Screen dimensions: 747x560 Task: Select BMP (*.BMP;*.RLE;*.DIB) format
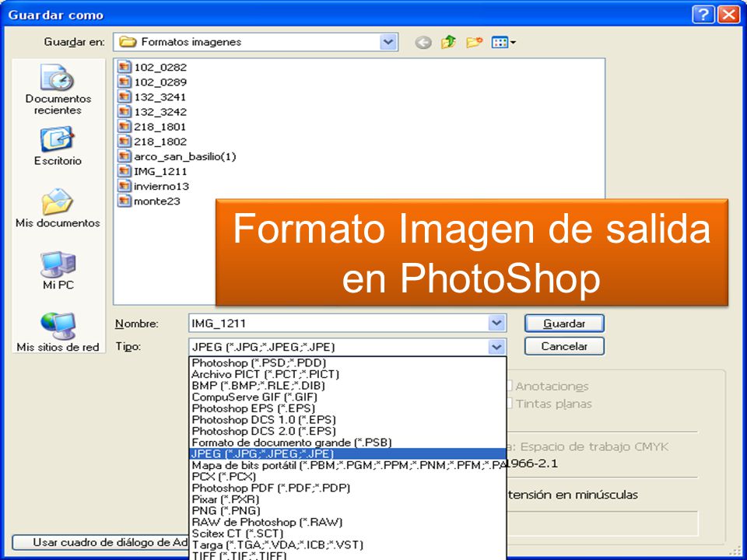(x=348, y=386)
